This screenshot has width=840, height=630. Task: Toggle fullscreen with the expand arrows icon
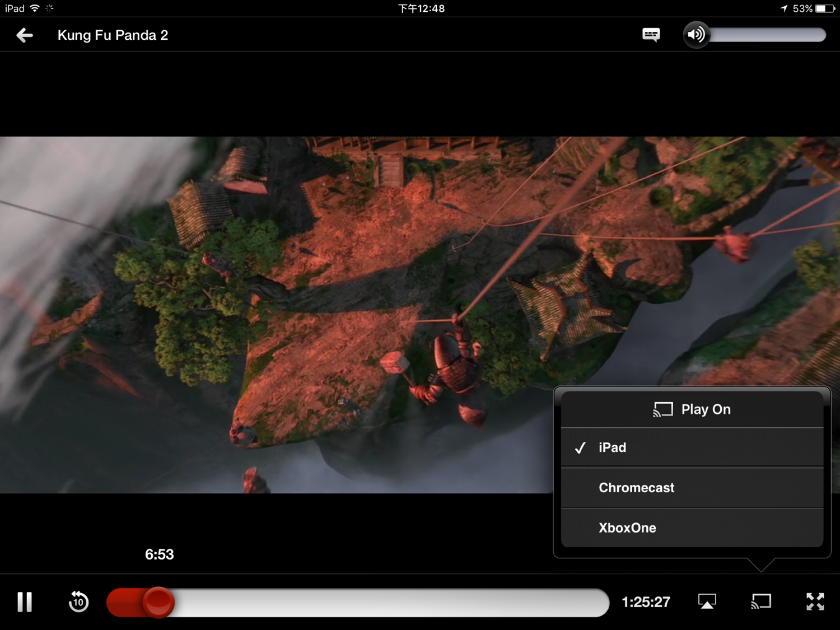[x=815, y=602]
